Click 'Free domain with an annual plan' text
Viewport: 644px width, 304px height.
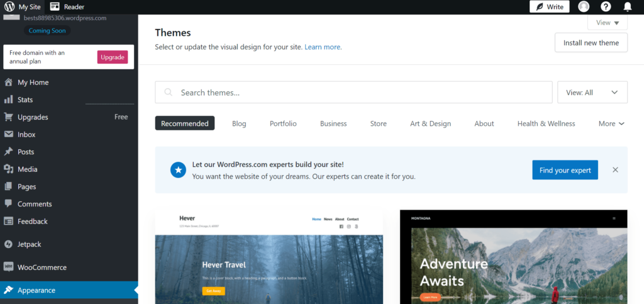coord(37,57)
